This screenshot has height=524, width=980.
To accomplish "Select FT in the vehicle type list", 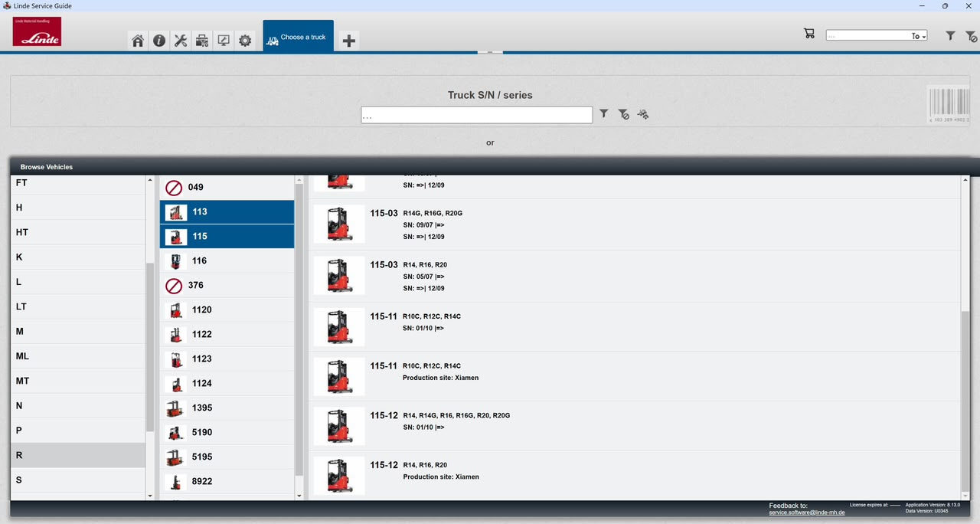I will click(78, 183).
